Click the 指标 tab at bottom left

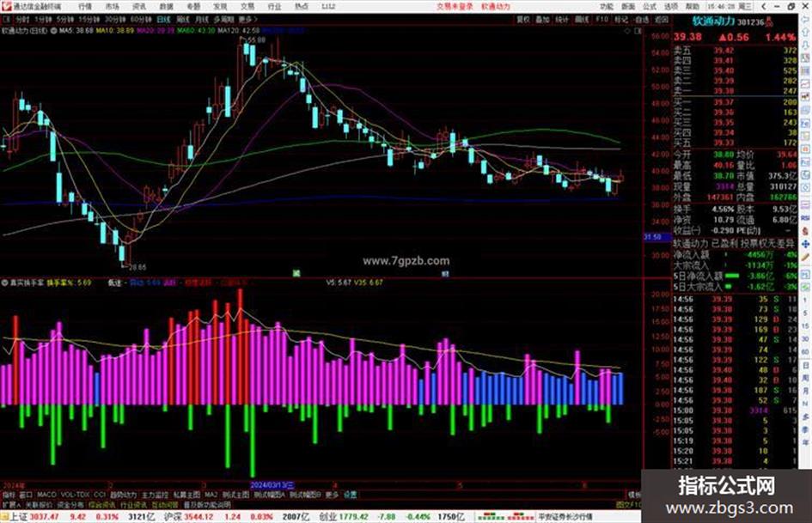point(9,495)
